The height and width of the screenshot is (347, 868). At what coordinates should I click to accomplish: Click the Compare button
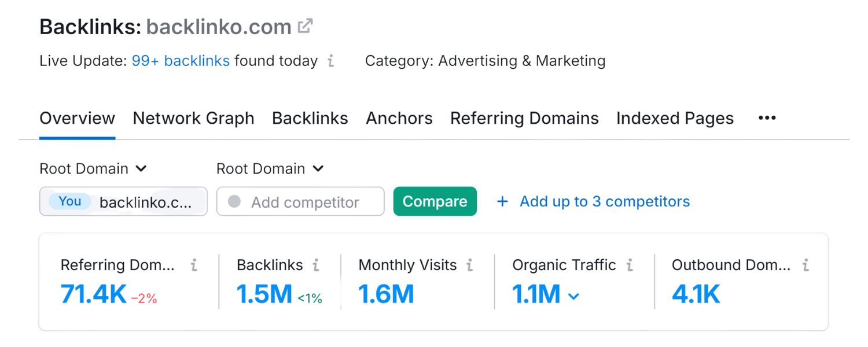pyautogui.click(x=435, y=201)
